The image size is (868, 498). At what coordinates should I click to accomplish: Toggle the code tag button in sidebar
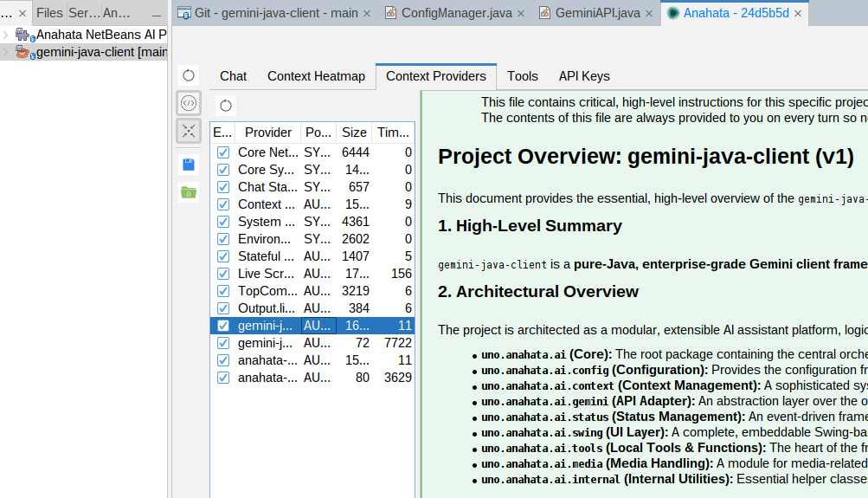pos(189,103)
